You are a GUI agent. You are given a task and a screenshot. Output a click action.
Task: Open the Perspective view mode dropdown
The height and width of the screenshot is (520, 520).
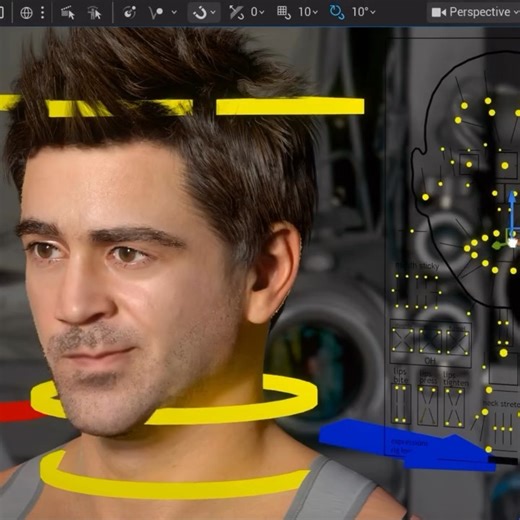click(484, 12)
